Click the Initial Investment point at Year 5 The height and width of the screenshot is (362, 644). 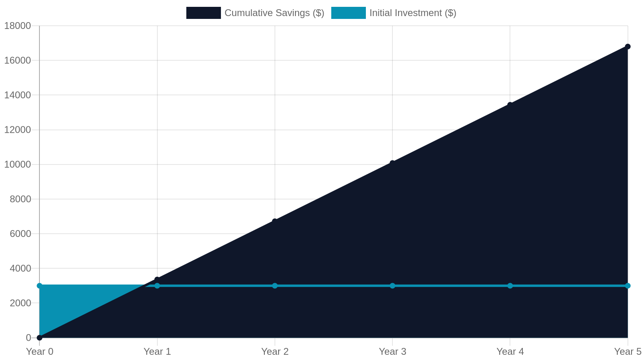click(627, 286)
